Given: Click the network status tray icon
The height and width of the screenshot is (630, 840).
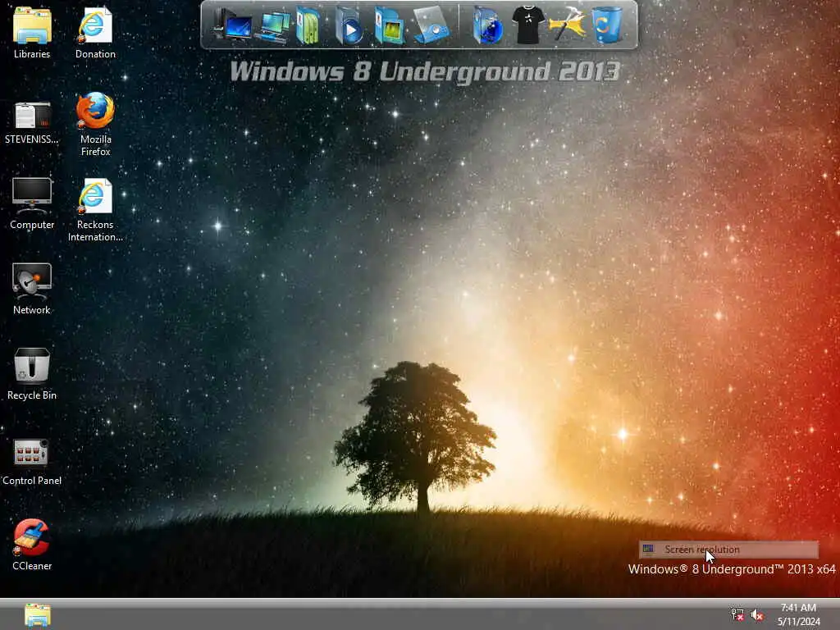Looking at the screenshot, I should 737,614.
